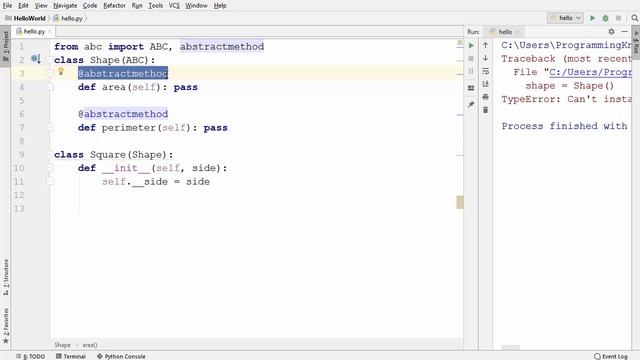Place cursor on empty line 13
The image size is (640, 360).
point(257,209)
